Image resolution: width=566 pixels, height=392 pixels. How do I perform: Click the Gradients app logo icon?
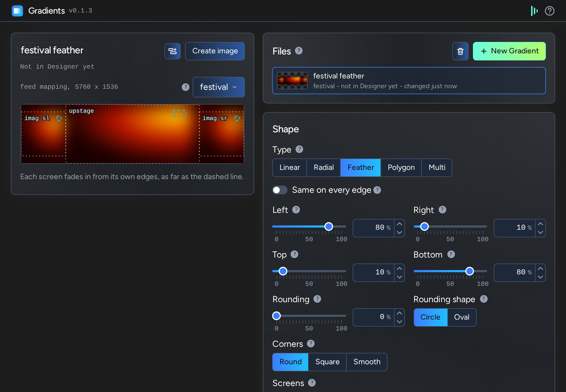tap(17, 11)
